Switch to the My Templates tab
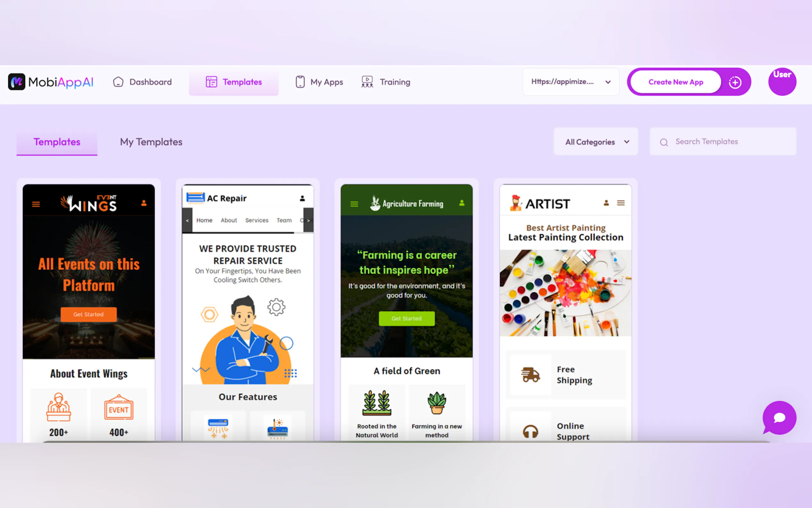This screenshot has width=812, height=508. 151,142
